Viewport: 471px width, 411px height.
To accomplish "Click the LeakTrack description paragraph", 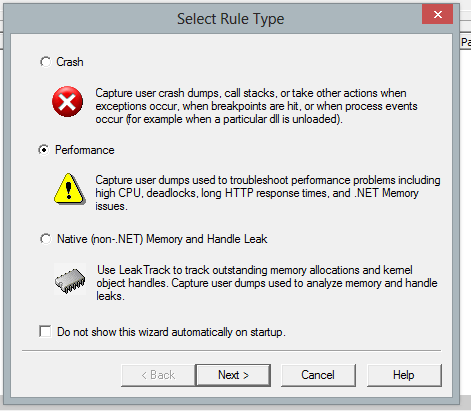I will (x=267, y=283).
